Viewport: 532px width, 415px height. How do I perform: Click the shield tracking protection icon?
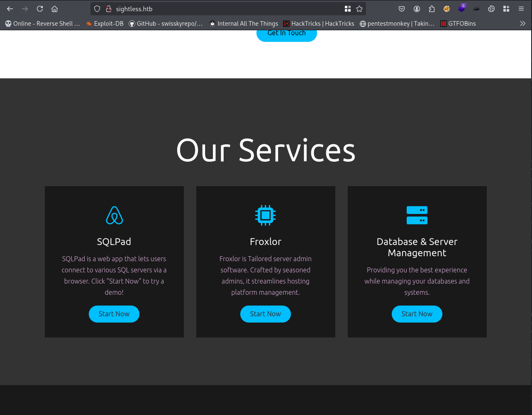[x=97, y=9]
